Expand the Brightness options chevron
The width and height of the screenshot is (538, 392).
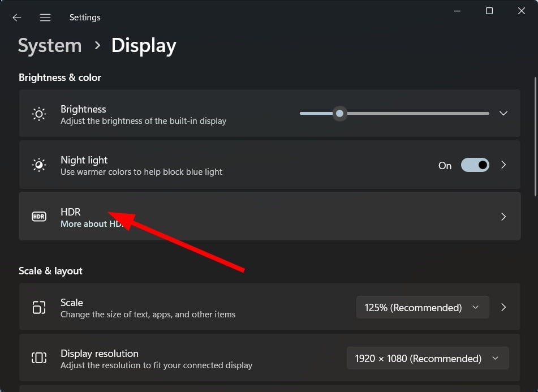(x=503, y=113)
